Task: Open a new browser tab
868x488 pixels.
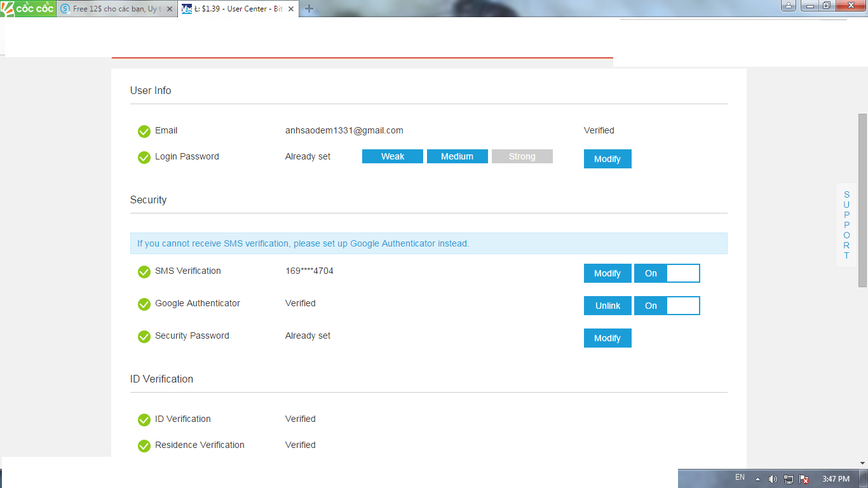Action: click(309, 9)
